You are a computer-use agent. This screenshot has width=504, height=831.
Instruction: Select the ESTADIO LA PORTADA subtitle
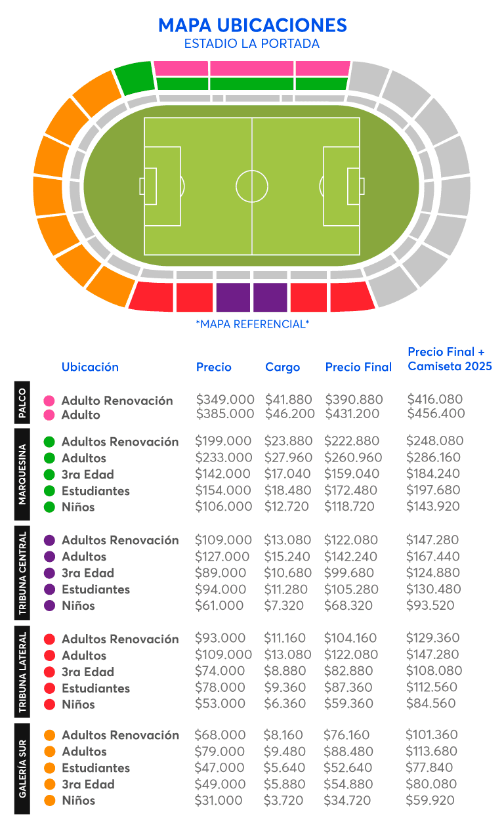(252, 45)
